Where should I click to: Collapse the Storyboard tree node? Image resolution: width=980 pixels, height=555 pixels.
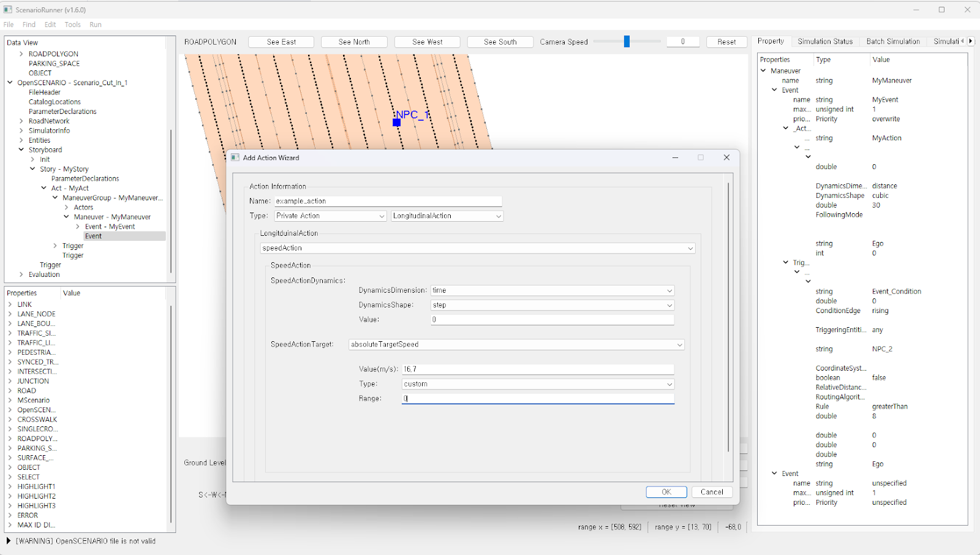point(21,149)
